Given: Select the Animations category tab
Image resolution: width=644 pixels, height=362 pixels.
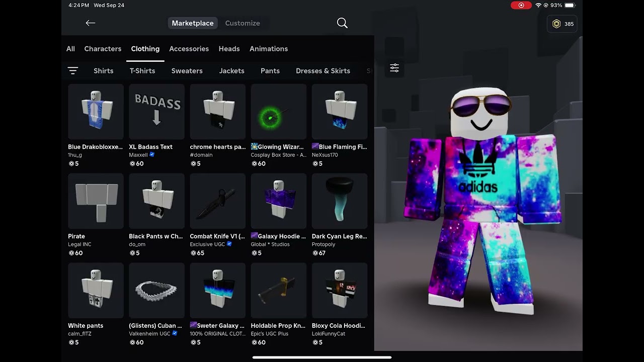Looking at the screenshot, I should (269, 49).
